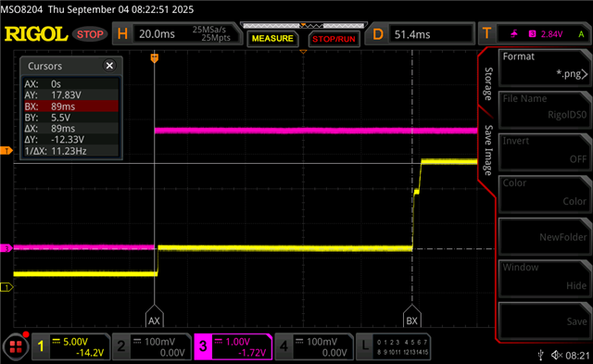
Task: Click the channel 3 offset -1.72V
Action: point(252,353)
